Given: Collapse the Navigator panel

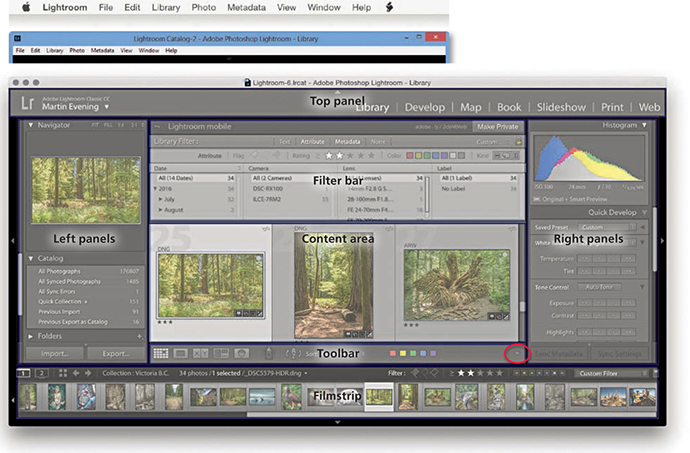Looking at the screenshot, I should 30,125.
